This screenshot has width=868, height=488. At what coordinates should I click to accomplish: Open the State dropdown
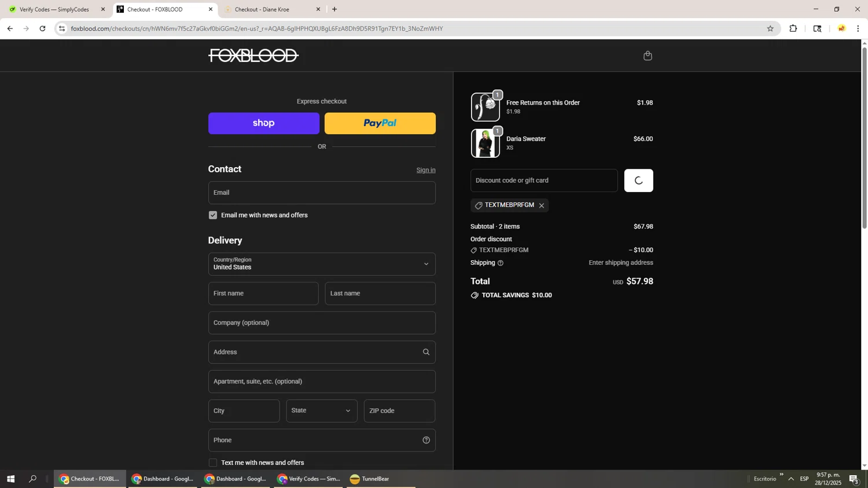tap(322, 411)
